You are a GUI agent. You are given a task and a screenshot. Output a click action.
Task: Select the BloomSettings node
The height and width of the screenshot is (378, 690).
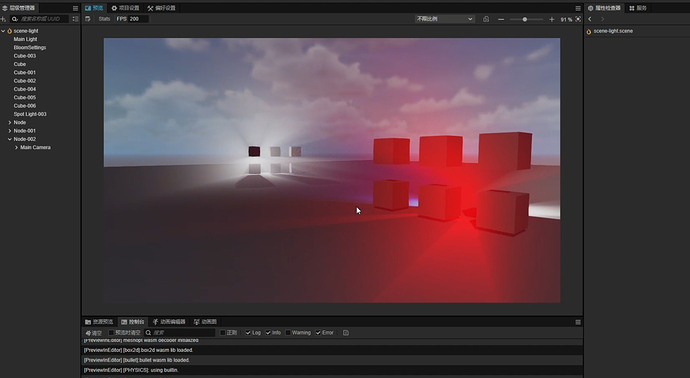tap(30, 48)
